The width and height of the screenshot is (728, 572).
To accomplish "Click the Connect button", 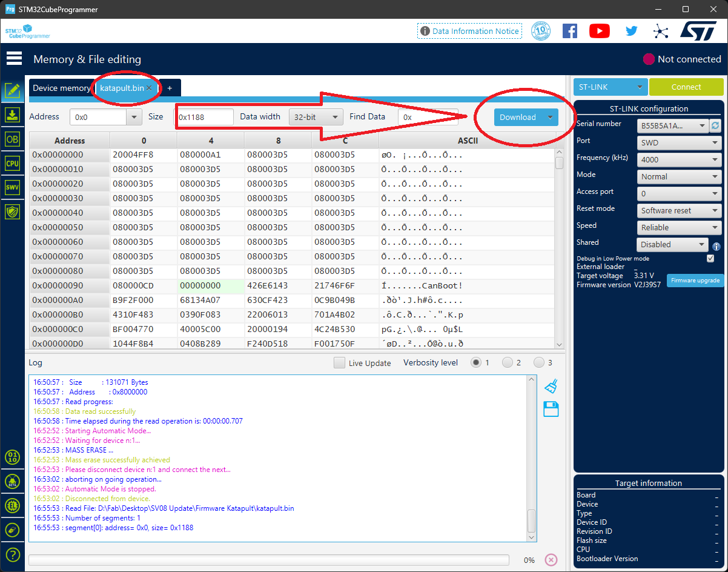I will pyautogui.click(x=686, y=87).
